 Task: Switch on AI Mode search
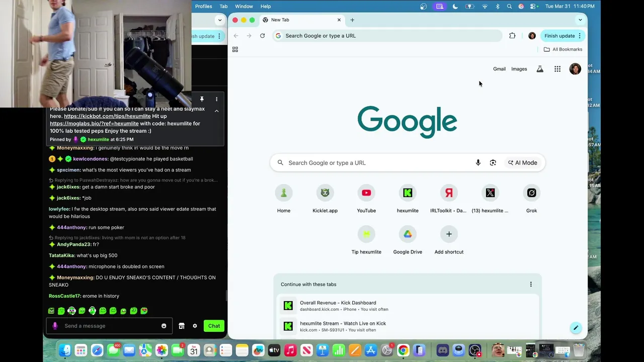523,163
